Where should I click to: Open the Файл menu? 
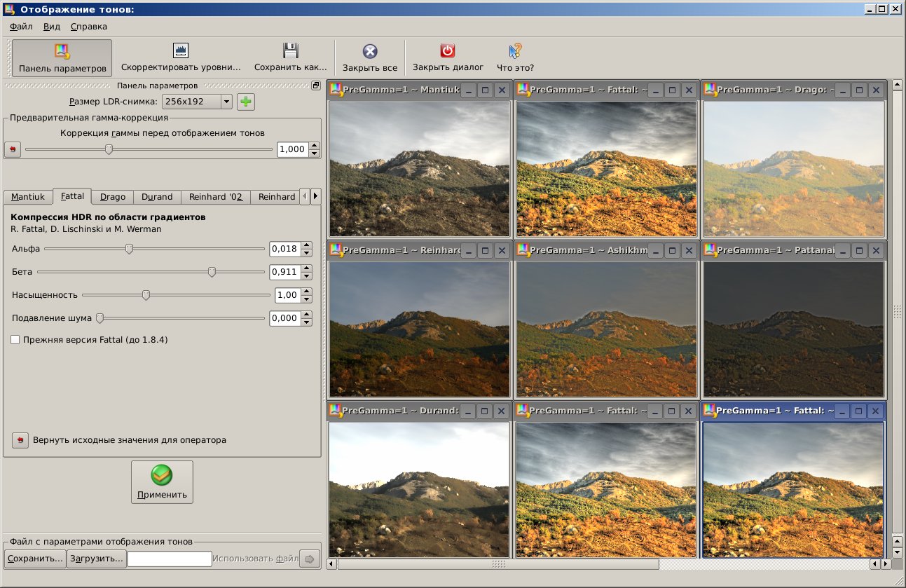[21, 27]
